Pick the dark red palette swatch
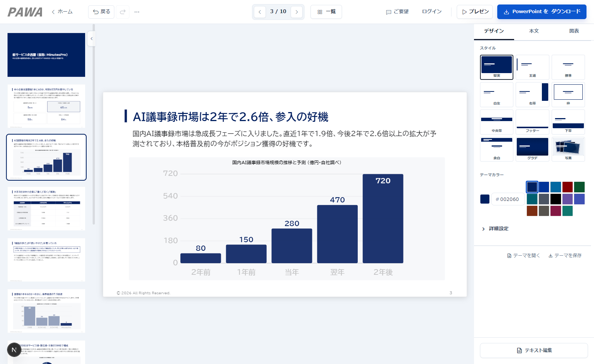The image size is (594, 364). pos(567,187)
